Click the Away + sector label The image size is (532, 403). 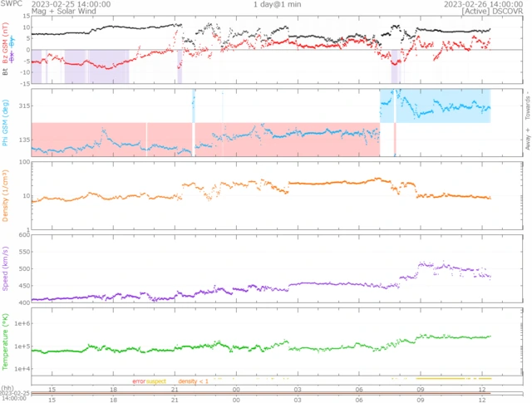[528, 139]
